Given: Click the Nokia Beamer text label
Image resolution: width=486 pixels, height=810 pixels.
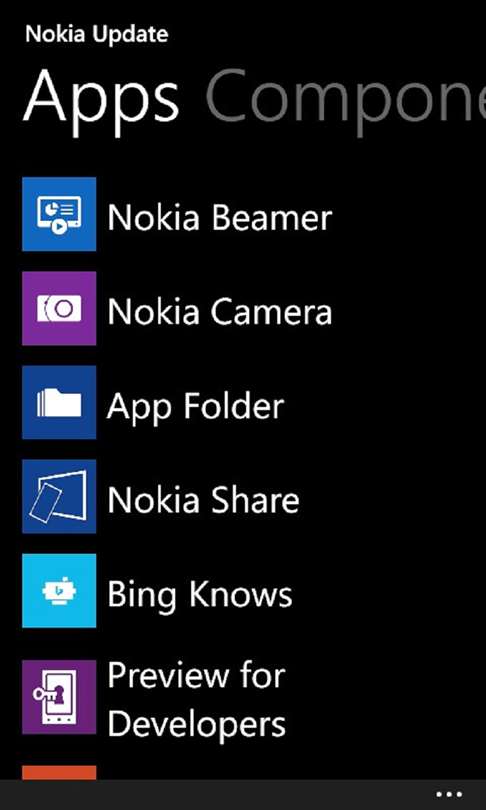Looking at the screenshot, I should tap(220, 217).
